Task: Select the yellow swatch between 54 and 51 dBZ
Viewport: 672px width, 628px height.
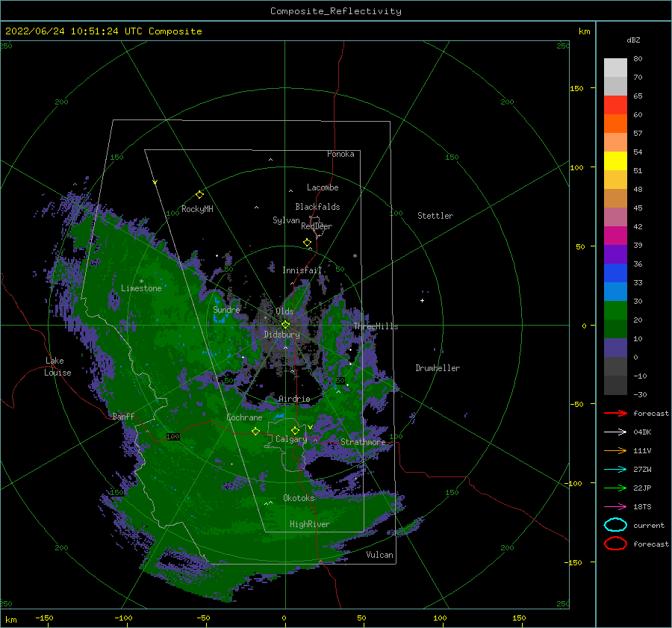Action: click(x=615, y=161)
